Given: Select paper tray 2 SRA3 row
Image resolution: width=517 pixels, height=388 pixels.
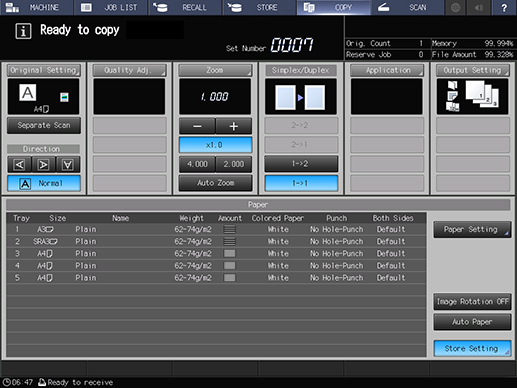Looking at the screenshot, I should (216, 241).
